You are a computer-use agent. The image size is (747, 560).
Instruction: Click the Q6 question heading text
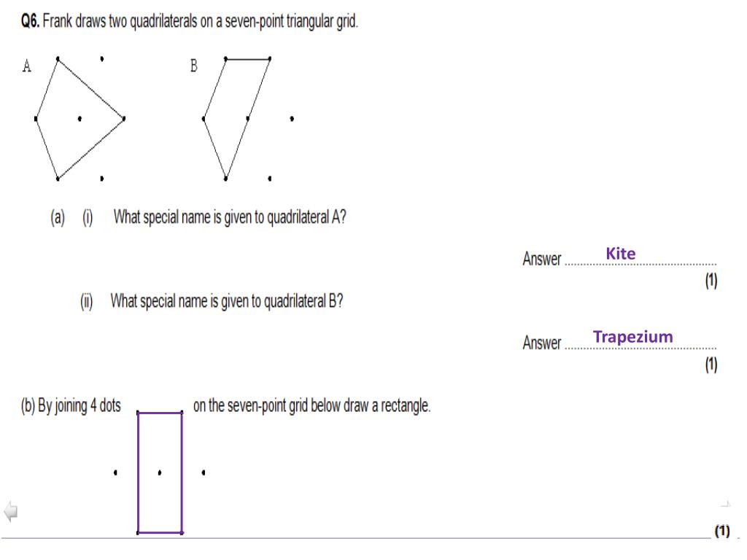tap(189, 21)
